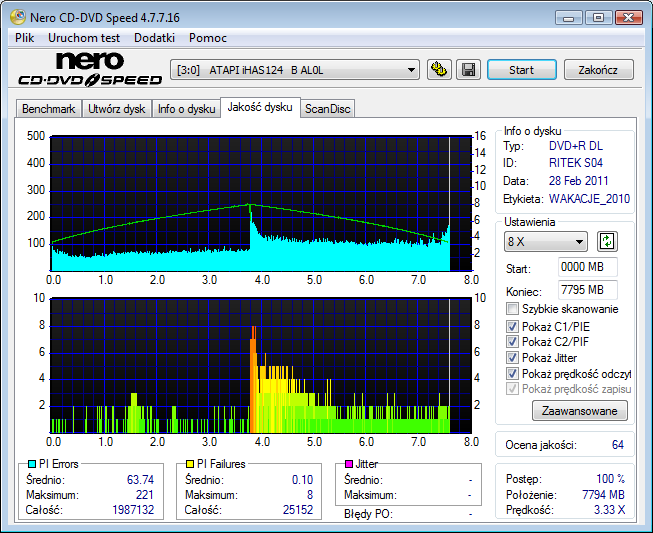This screenshot has width=653, height=533.
Task: Click the Błędy PO label
Action: (x=368, y=514)
